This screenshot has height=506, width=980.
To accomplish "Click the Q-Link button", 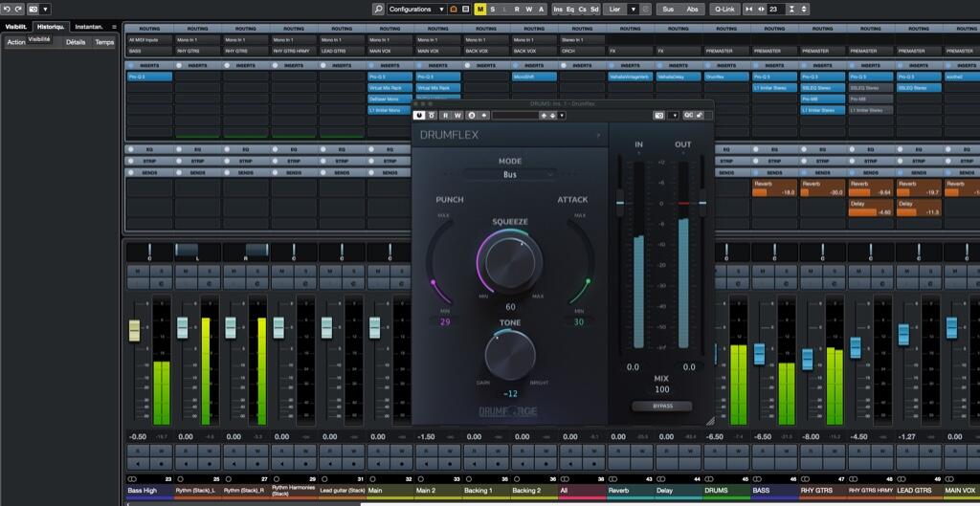I will tap(725, 10).
